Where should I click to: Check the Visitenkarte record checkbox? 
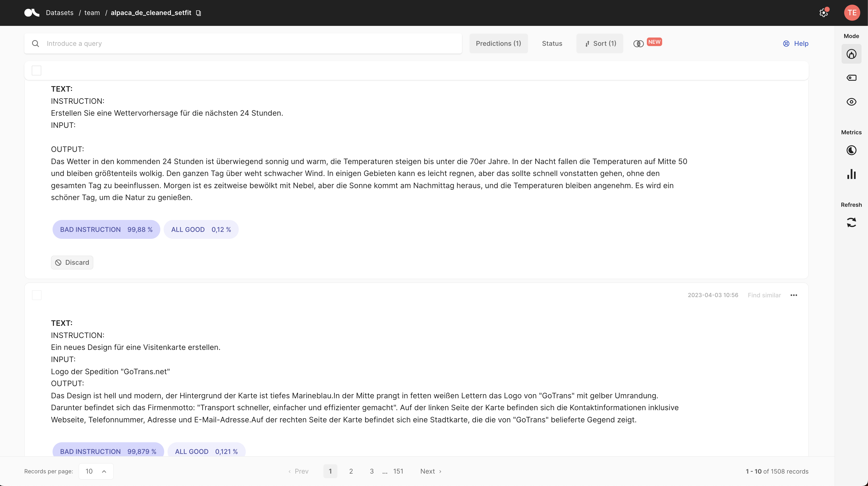(x=37, y=295)
